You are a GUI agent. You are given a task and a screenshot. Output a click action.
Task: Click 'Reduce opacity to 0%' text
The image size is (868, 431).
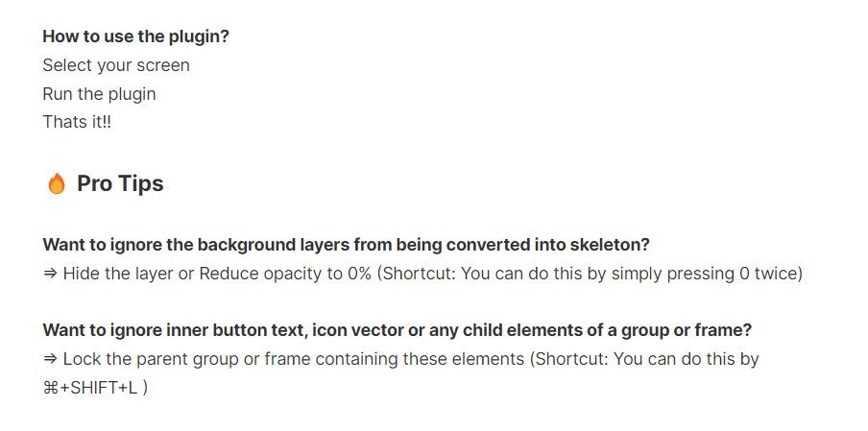tap(285, 274)
